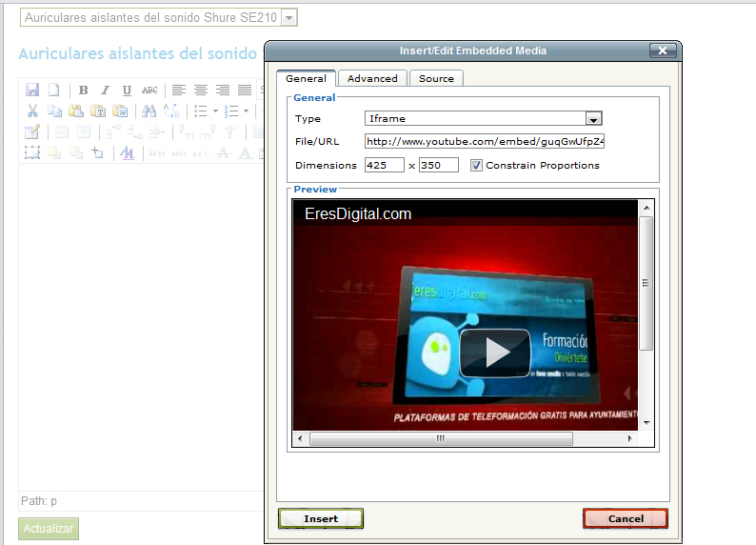Click the height dimension field 350
Viewport: 756px width, 545px height.
[x=438, y=166]
